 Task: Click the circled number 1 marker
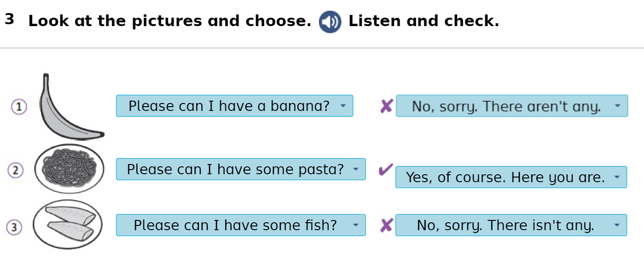[x=19, y=107]
